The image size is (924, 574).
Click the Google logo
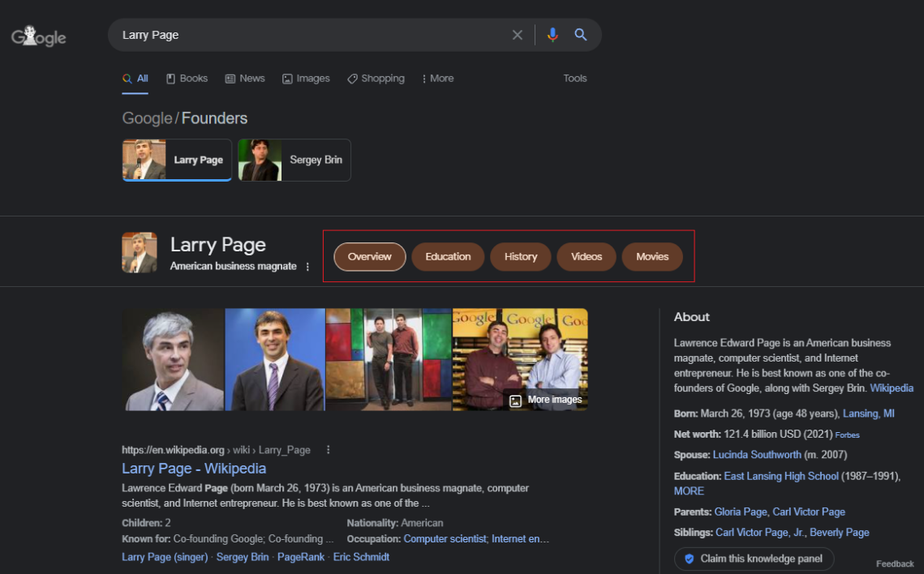point(38,36)
